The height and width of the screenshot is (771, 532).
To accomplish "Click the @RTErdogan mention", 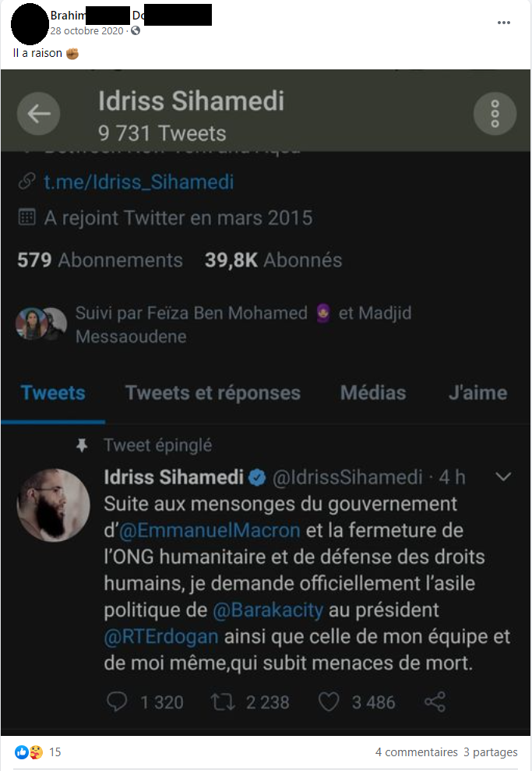I will pyautogui.click(x=160, y=637).
